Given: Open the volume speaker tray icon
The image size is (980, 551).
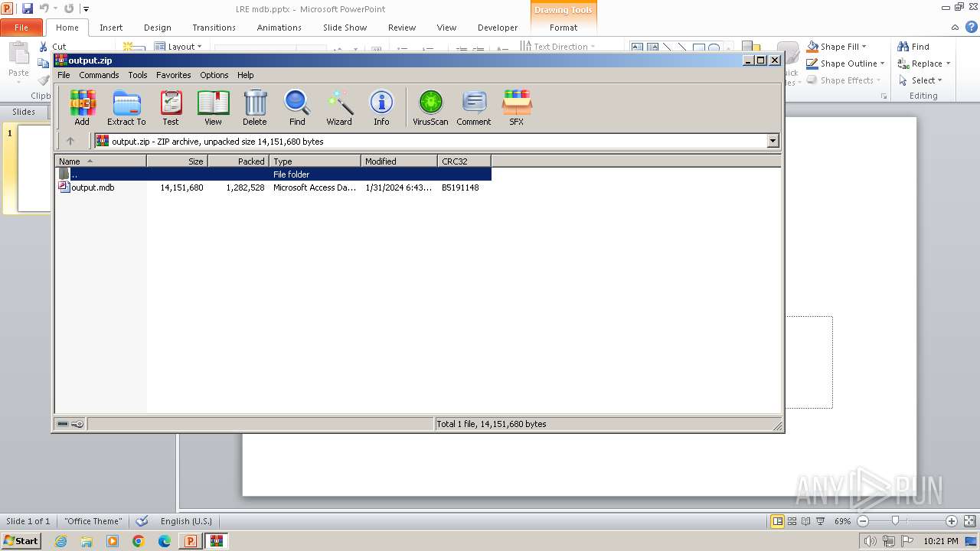Looking at the screenshot, I should point(871,541).
